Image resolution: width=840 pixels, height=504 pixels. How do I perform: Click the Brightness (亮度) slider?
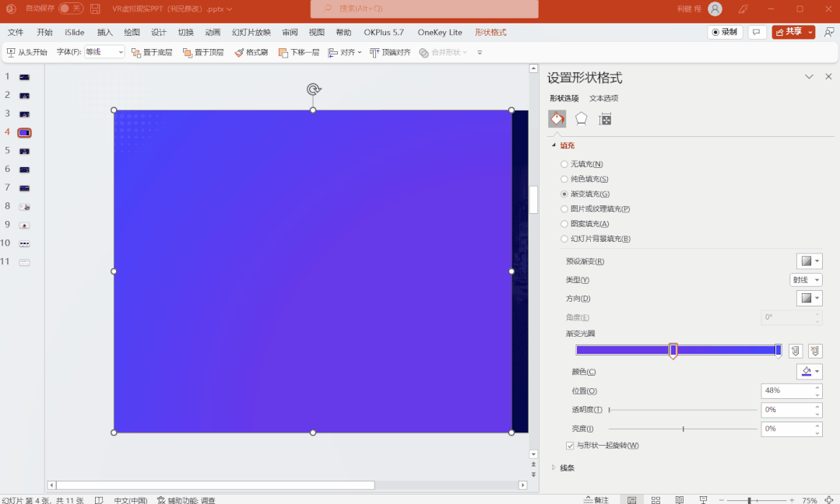point(683,429)
